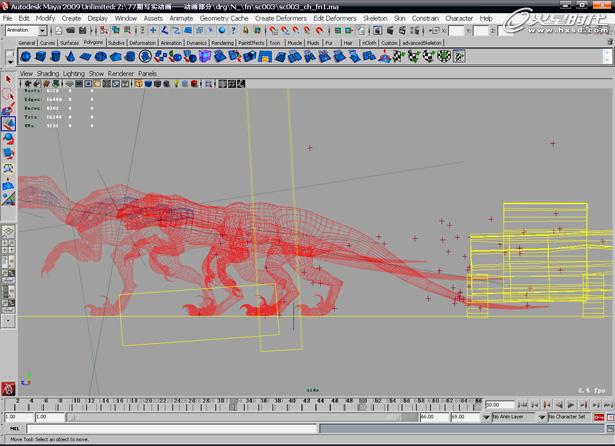Open the shelf options arrow menu
Viewport: 615px width, 446px height.
[11, 62]
